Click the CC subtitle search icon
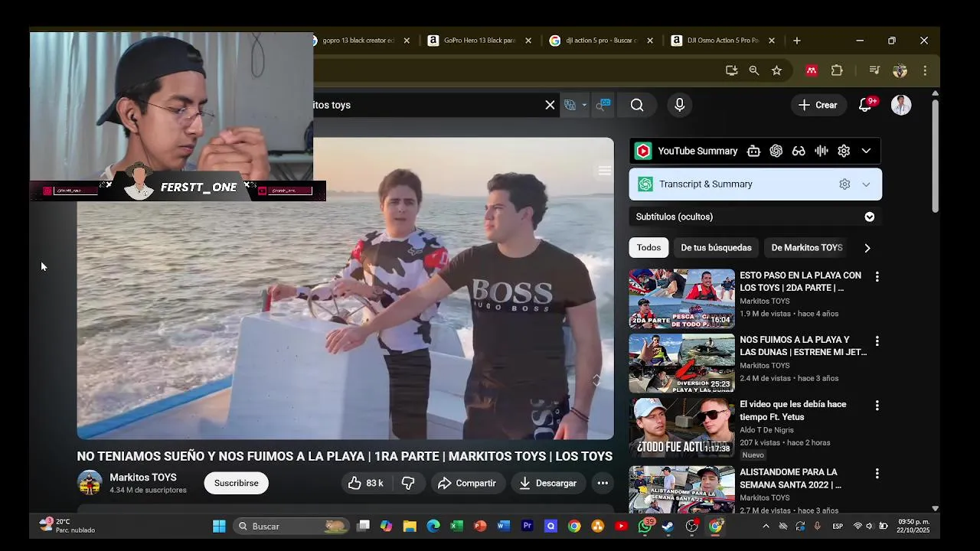 tap(603, 105)
